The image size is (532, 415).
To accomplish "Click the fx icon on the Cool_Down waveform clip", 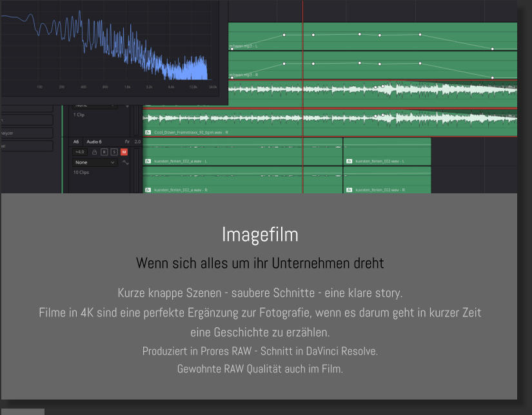I will pos(149,133).
